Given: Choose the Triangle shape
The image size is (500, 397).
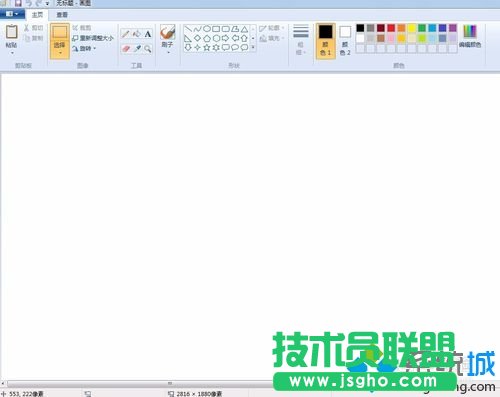Looking at the screenshot, I should [x=244, y=29].
